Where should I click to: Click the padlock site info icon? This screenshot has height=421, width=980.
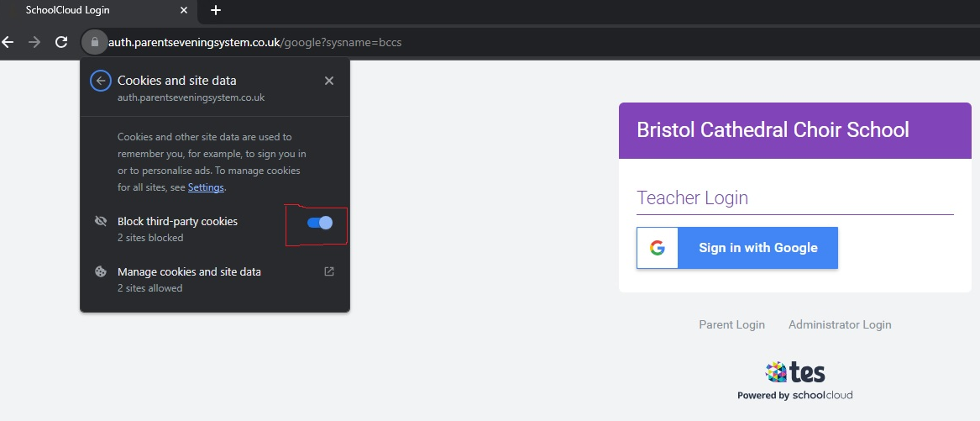[x=94, y=42]
